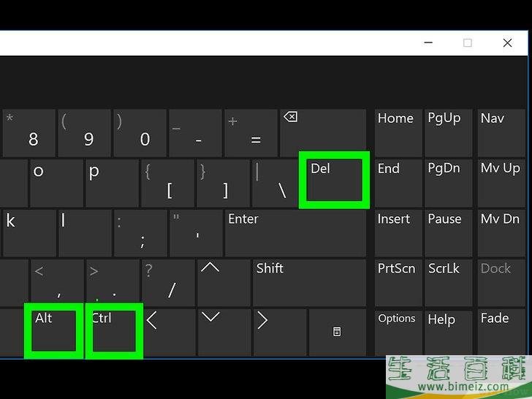Click the context menu key icon

[x=338, y=332]
